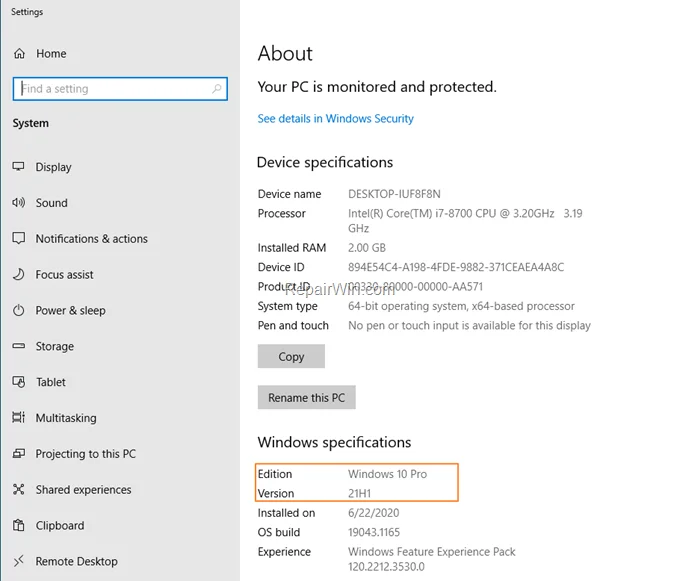
Task: Select Power & sleep
Action: coord(70,310)
